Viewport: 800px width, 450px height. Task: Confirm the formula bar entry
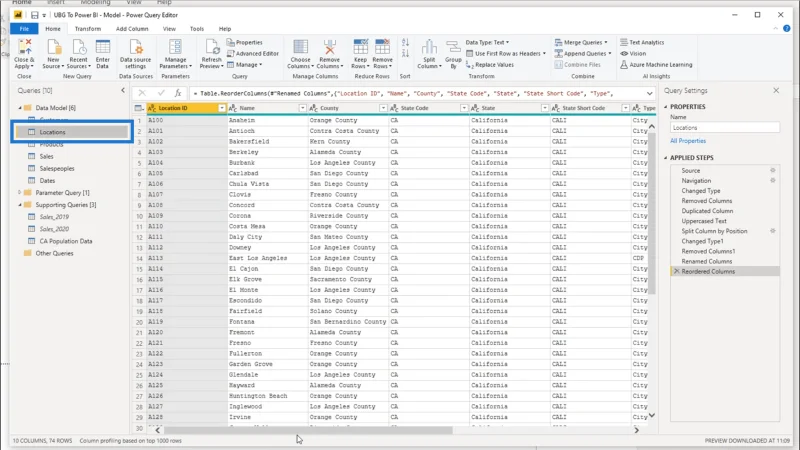point(161,93)
